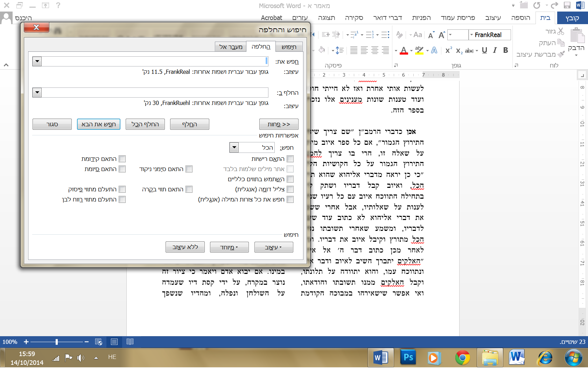Viewport: 588px width, 368px height.
Task: Open Word Help question mark icon
Action: (x=58, y=5)
